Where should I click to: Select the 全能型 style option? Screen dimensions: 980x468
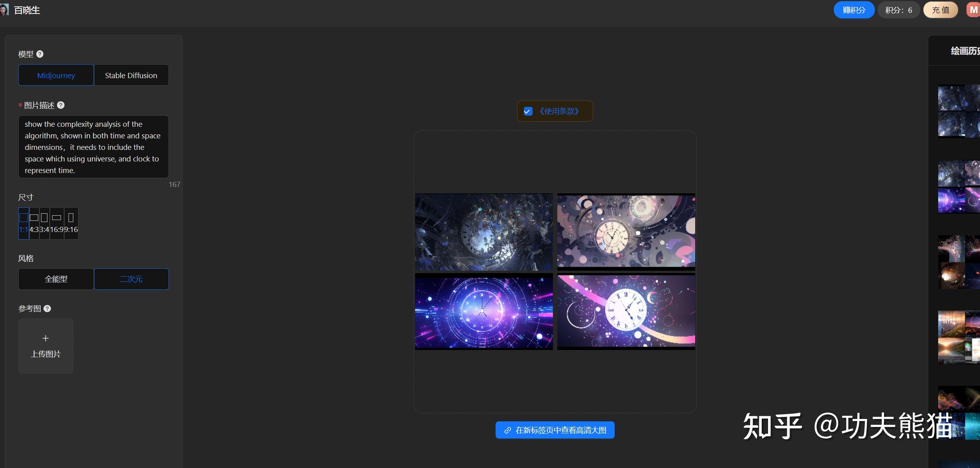click(56, 279)
